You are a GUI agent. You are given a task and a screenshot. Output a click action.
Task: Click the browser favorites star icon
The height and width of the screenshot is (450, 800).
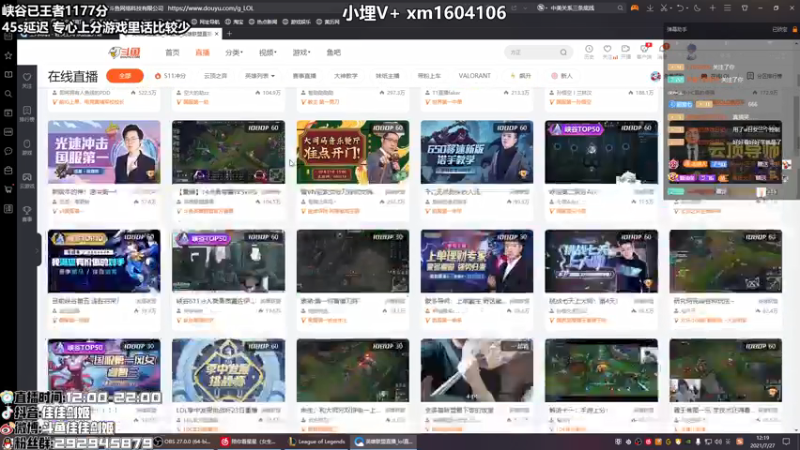pyautogui.click(x=8, y=56)
